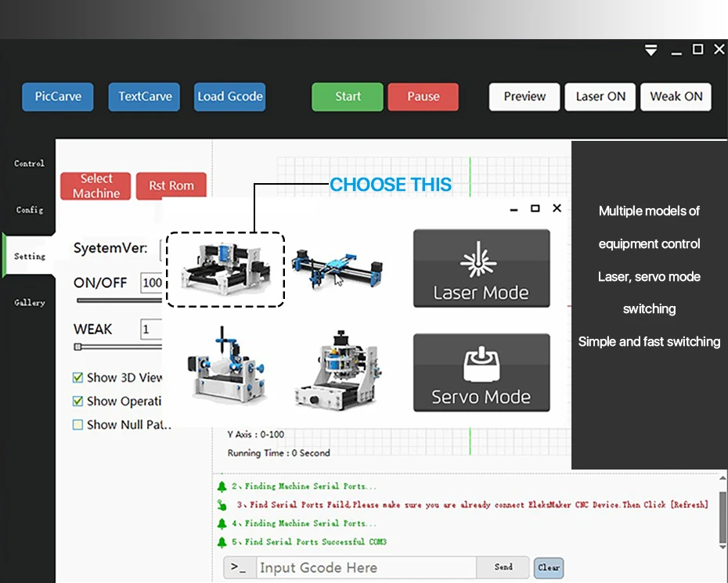Click the error icon beside log entry 3
Viewport: 728px width, 583px height.
point(222,505)
